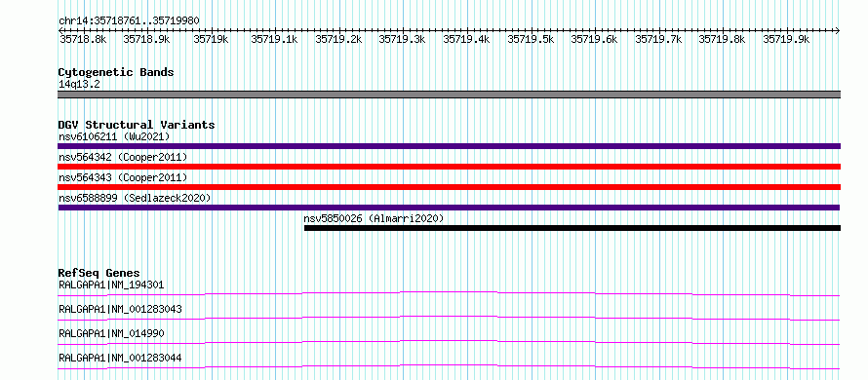The height and width of the screenshot is (380, 868).
Task: Select the magenta NM_001283044 transcript line
Action: [x=450, y=366]
